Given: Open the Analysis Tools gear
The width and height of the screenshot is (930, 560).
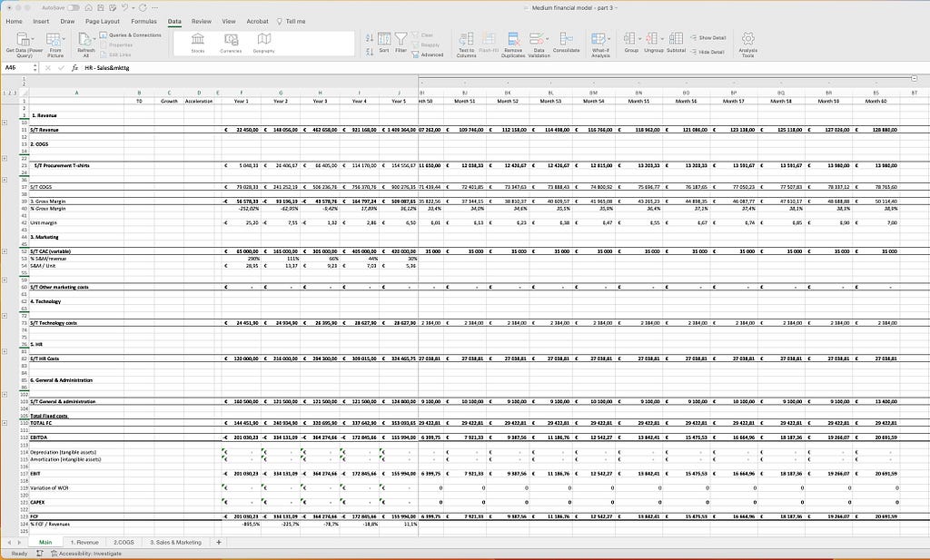Looking at the screenshot, I should tap(748, 38).
